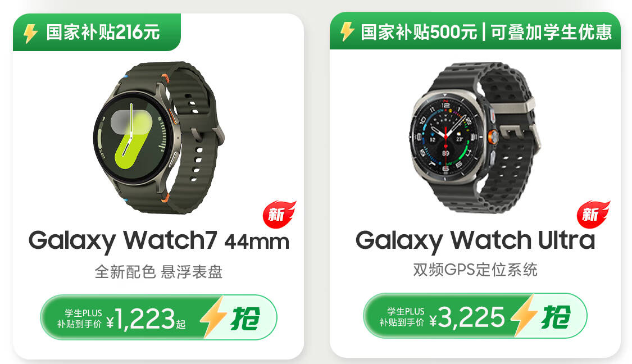The image size is (632, 364).
Task: Select the 国家补贴500元 可叠加学生优惠 banner
Action: coord(475,31)
